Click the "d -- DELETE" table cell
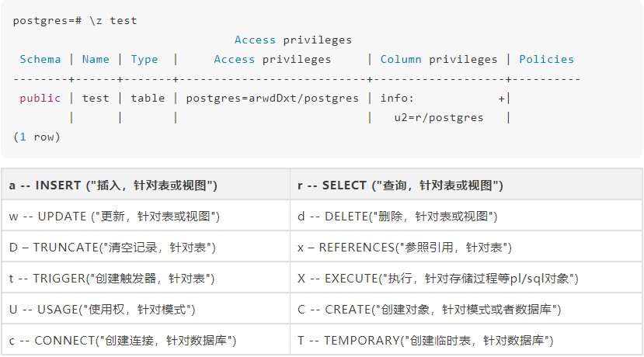Screen dimensions: 644x357 click(397, 217)
